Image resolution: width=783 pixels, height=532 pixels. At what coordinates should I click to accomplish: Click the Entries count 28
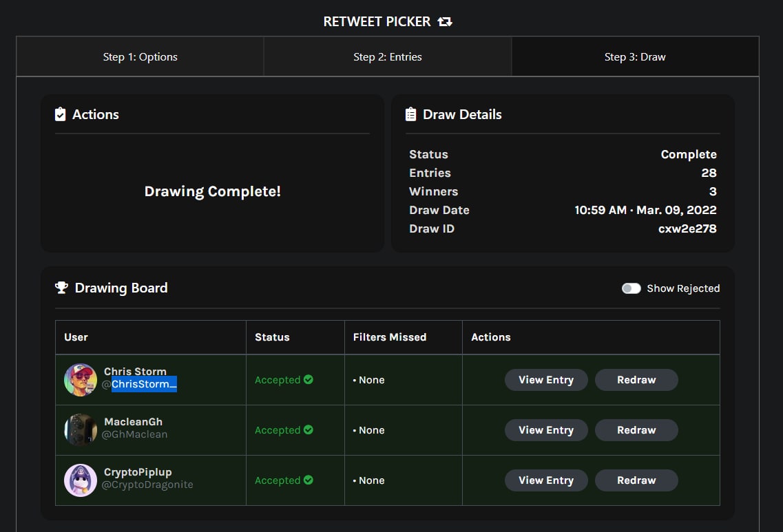point(709,173)
